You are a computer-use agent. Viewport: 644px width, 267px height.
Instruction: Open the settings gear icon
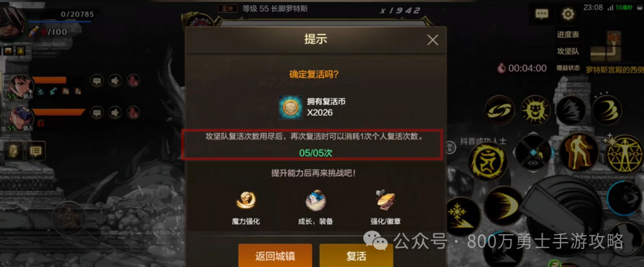click(x=568, y=14)
